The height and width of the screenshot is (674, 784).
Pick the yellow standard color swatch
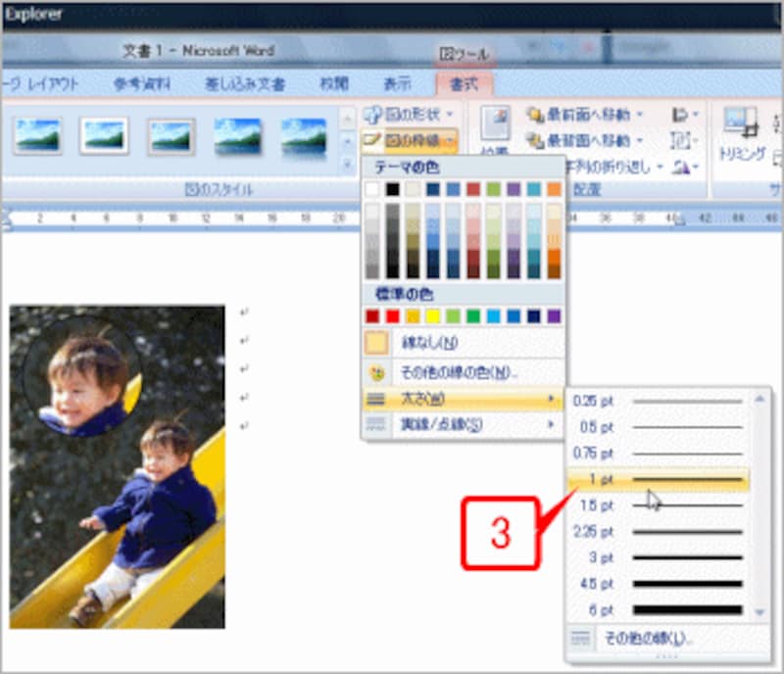(x=433, y=315)
